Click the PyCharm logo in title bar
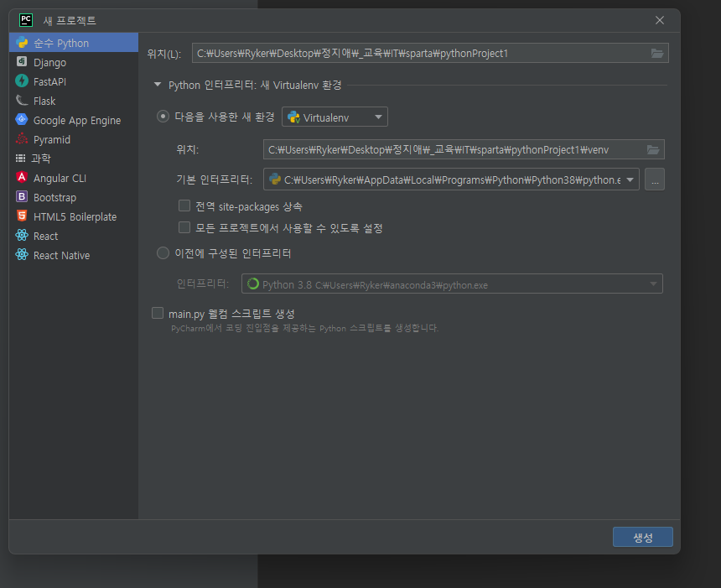The height and width of the screenshot is (588, 721). (x=26, y=20)
